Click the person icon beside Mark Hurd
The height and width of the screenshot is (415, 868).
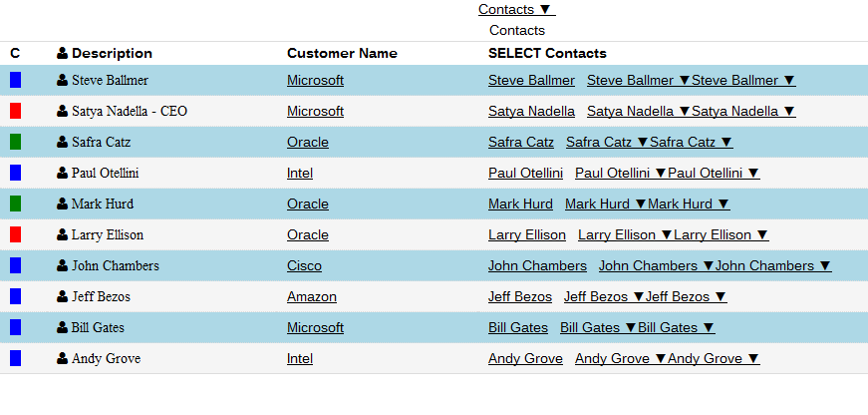click(63, 204)
